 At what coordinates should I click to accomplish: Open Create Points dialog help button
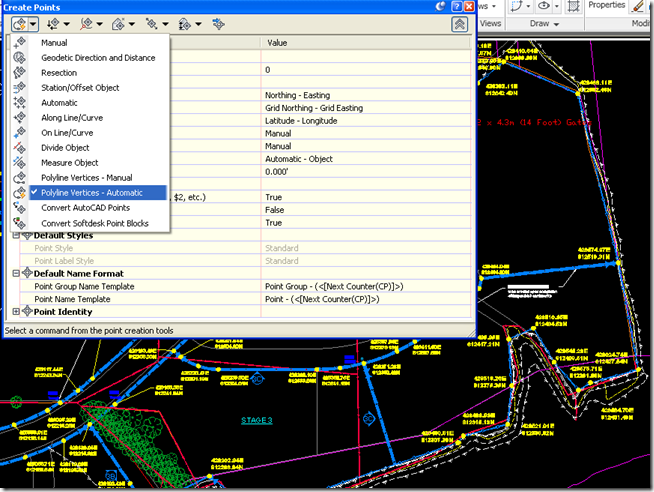click(457, 6)
